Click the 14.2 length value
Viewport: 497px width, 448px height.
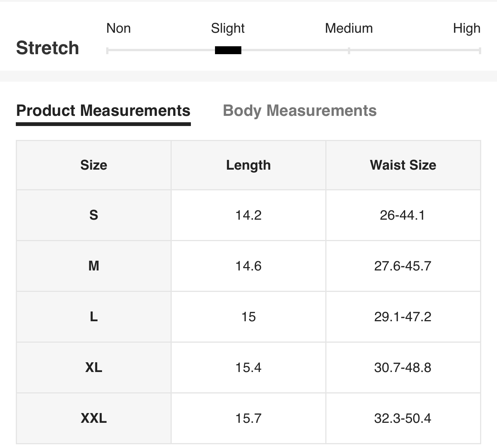pos(248,215)
